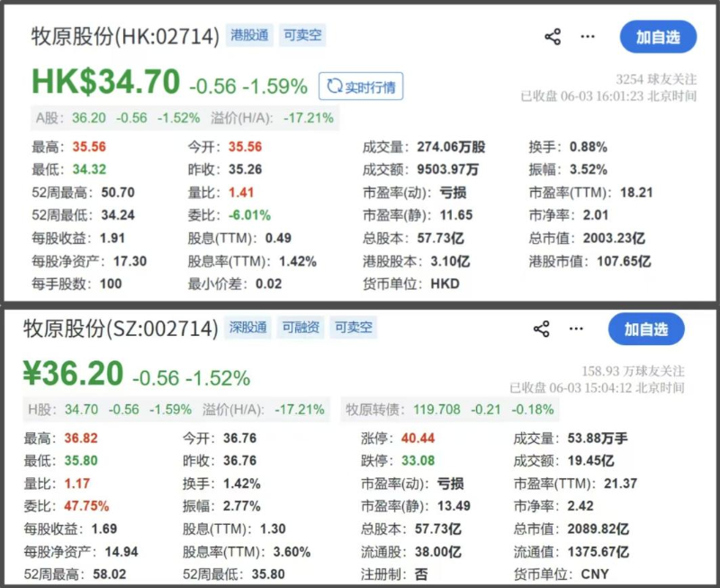Click the HK$34.70 price
Screen dimensions: 720x588
105,82
